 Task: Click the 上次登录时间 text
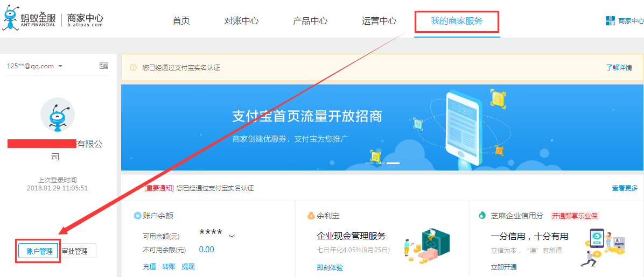(x=58, y=180)
